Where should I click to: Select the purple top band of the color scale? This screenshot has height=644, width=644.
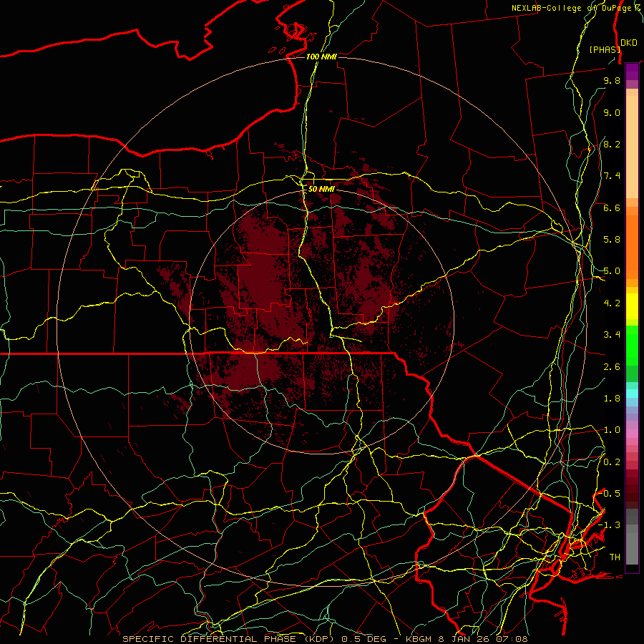(632, 72)
